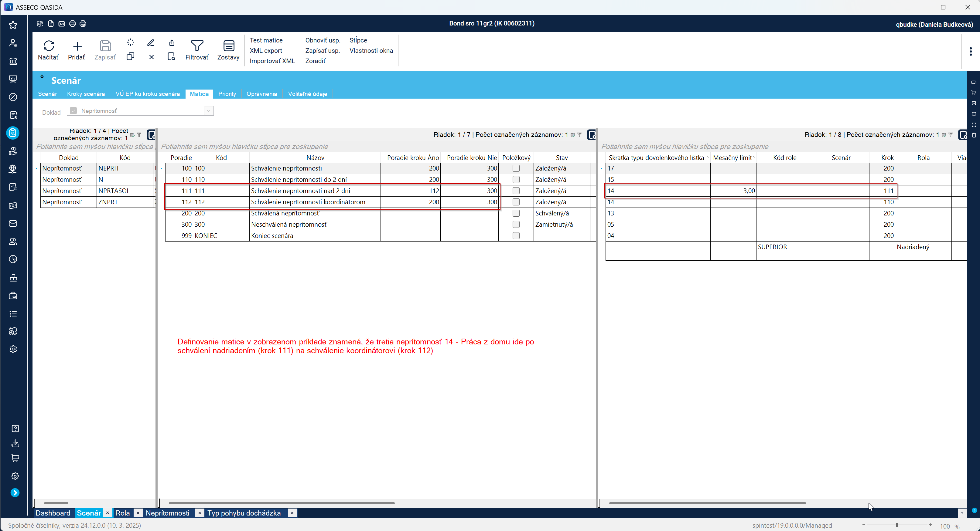Click middle grid horizontal scrollbar

coord(282,503)
